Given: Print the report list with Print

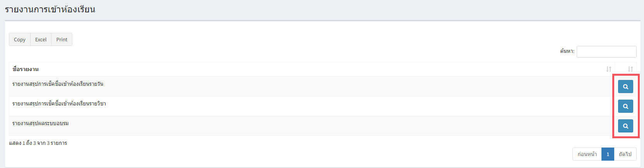Looking at the screenshot, I should click(x=61, y=39).
